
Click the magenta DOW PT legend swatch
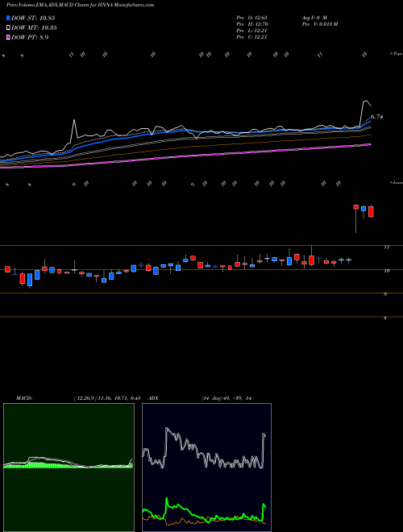pyautogui.click(x=8, y=37)
